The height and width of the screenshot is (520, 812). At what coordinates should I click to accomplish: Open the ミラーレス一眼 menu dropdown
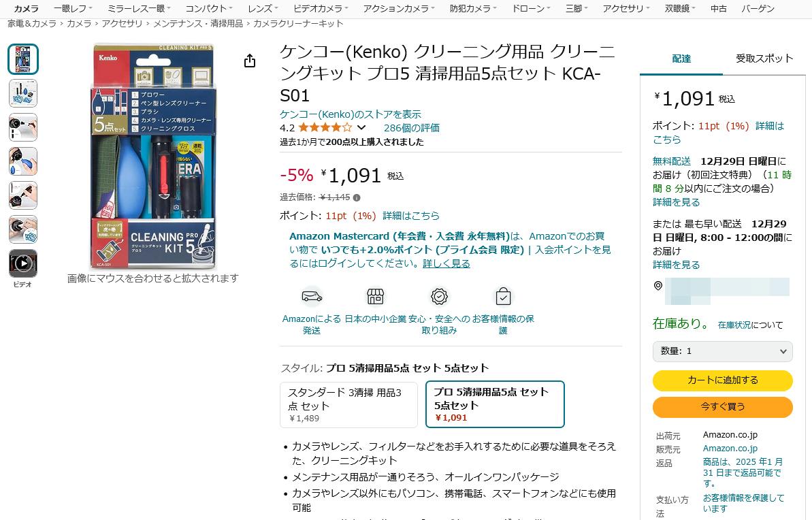click(x=139, y=8)
